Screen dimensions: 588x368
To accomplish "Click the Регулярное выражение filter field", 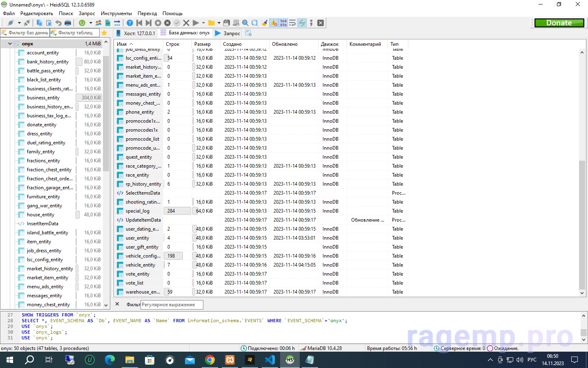I will (x=171, y=305).
